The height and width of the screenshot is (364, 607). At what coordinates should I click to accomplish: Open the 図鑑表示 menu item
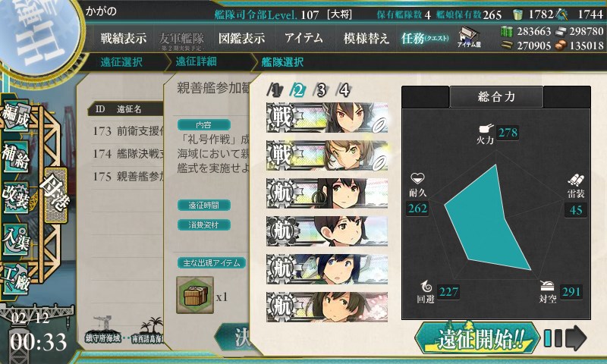coord(241,38)
